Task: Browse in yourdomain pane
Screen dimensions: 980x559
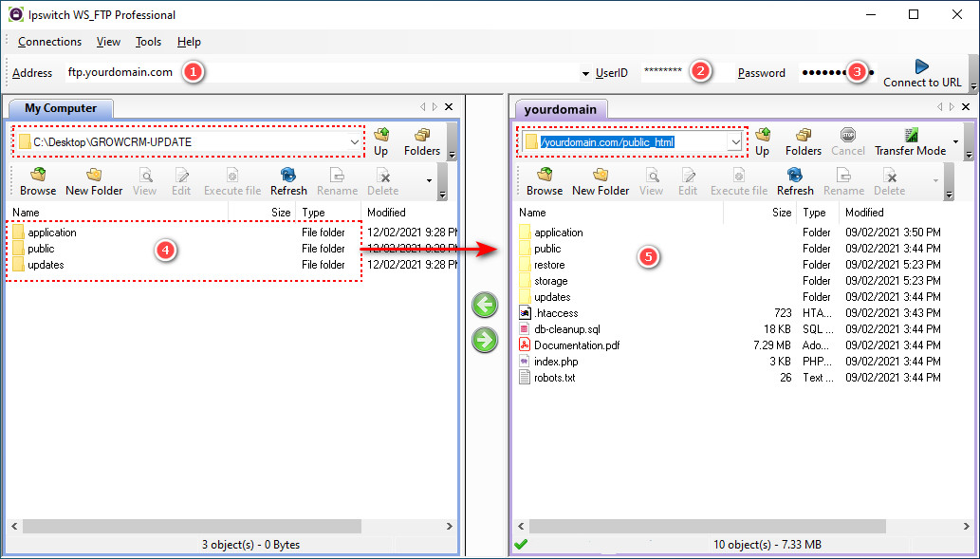Action: [x=545, y=182]
